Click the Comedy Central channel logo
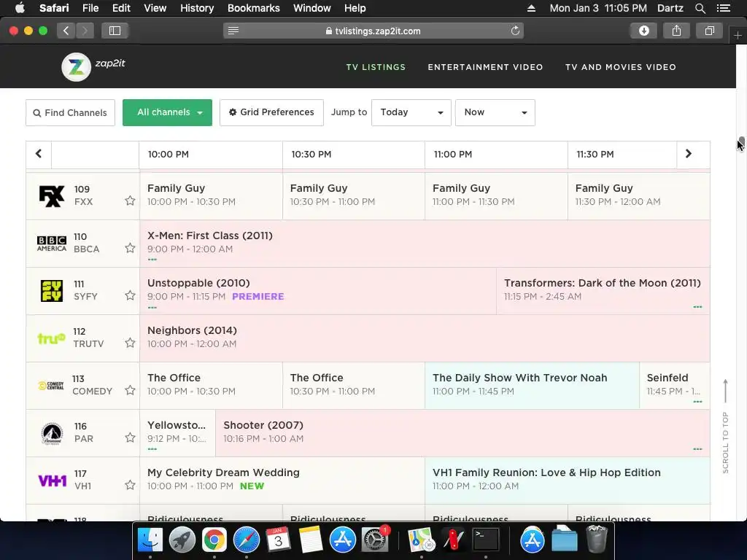747x560 pixels. (x=52, y=386)
